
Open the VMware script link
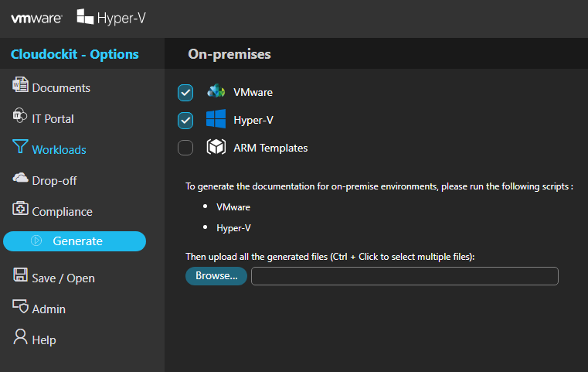tap(233, 207)
